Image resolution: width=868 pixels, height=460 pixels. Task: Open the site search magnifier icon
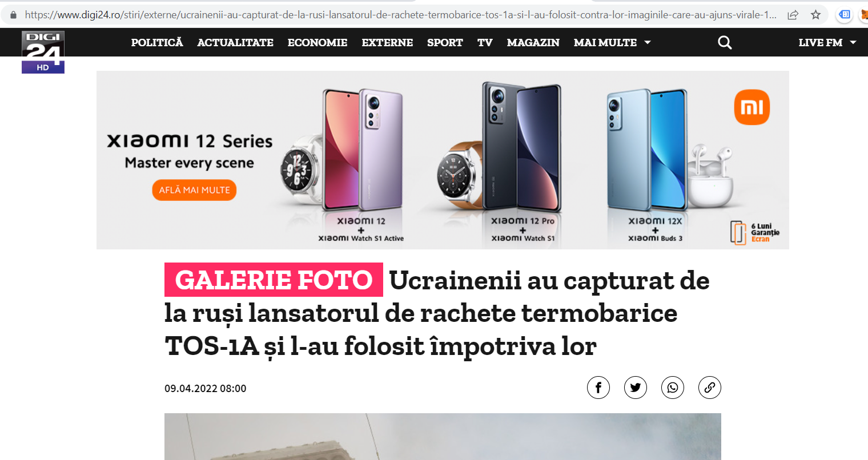(725, 42)
